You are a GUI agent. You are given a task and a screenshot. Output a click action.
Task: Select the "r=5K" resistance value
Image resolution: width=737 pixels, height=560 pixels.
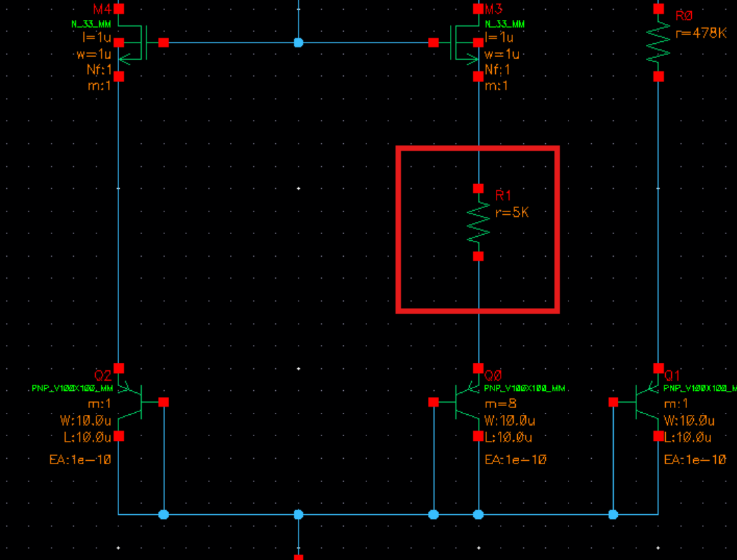512,212
